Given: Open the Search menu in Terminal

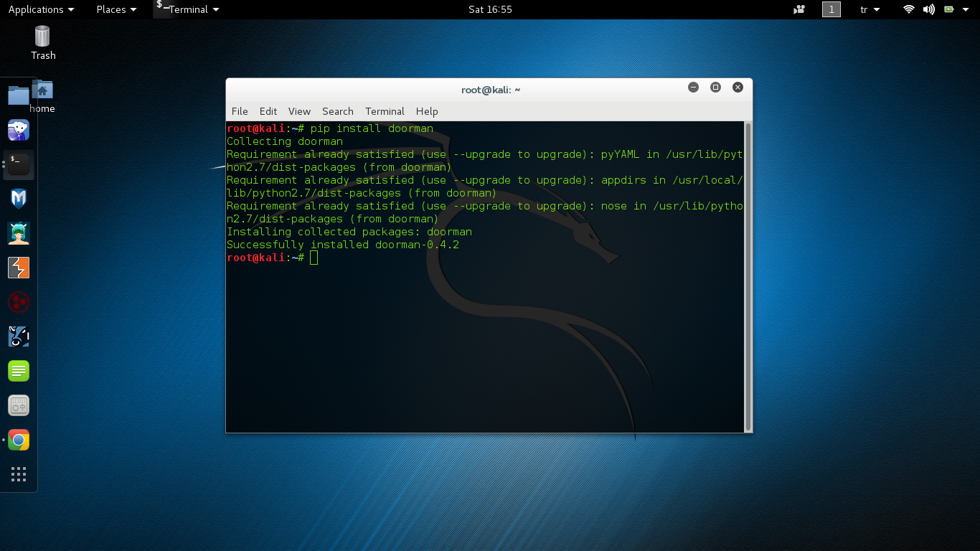Looking at the screenshot, I should point(338,111).
